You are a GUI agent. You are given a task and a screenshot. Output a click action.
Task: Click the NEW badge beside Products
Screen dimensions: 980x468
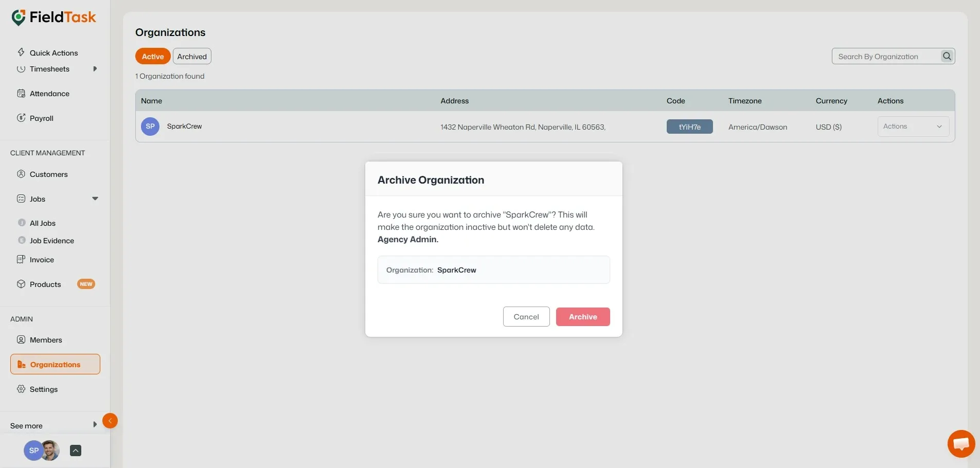(x=86, y=284)
